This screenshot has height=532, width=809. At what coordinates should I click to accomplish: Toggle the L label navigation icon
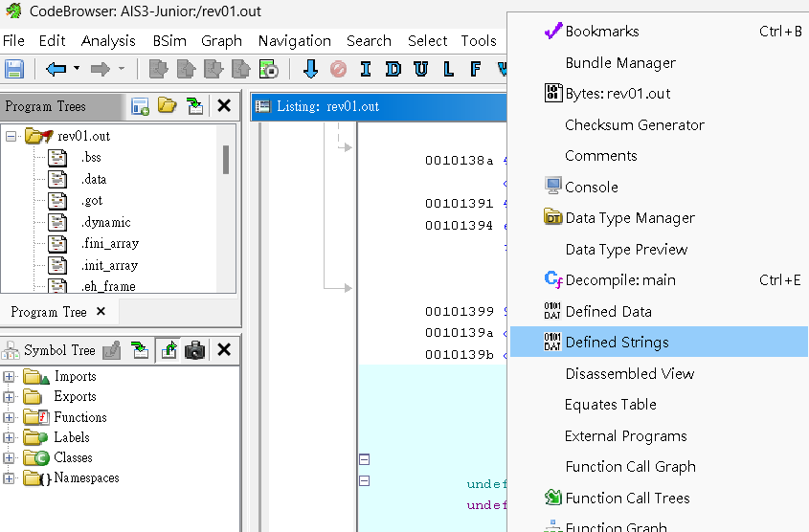click(x=448, y=69)
